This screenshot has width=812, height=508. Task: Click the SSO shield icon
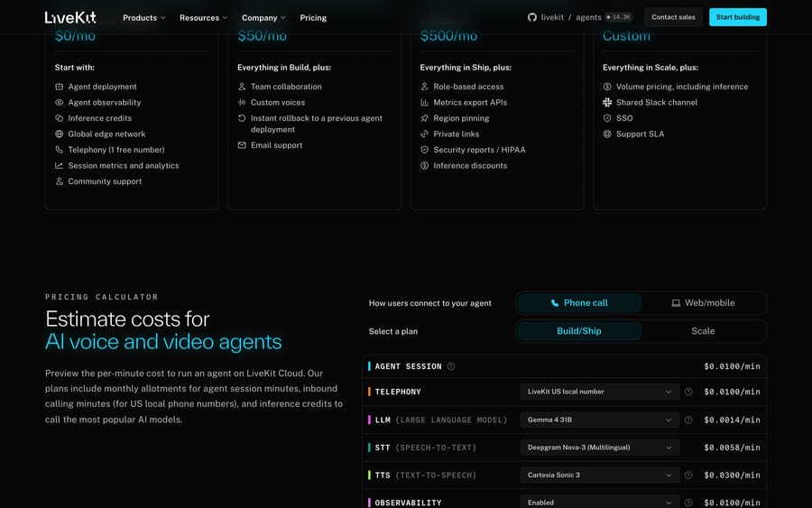(607, 118)
